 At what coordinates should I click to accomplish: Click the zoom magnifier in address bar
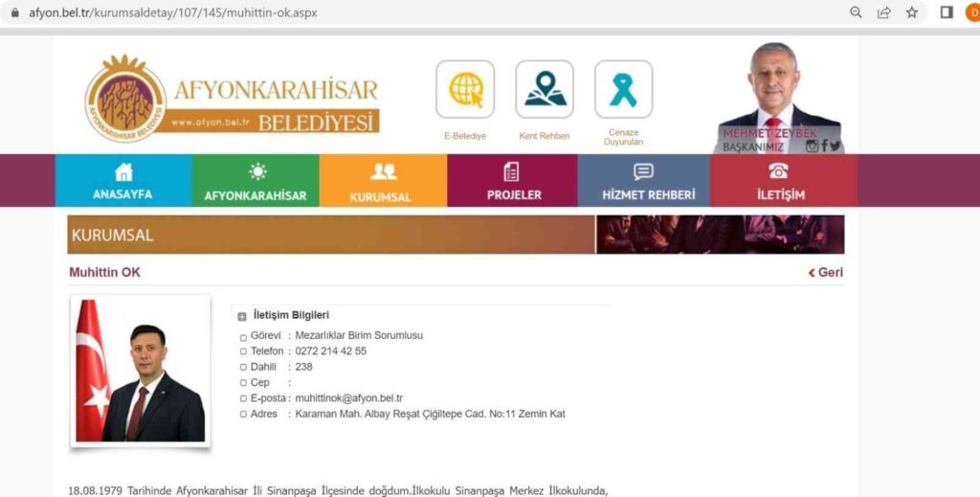point(856,12)
